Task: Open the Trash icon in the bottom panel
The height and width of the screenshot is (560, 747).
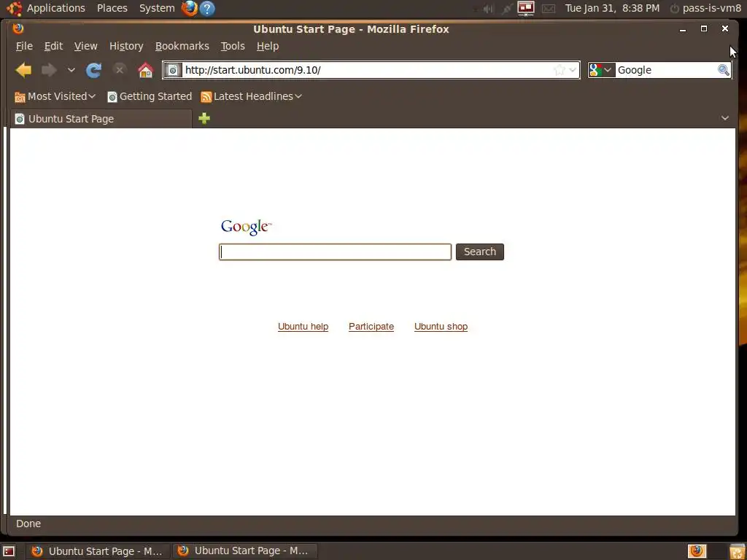Action: pyautogui.click(x=737, y=551)
